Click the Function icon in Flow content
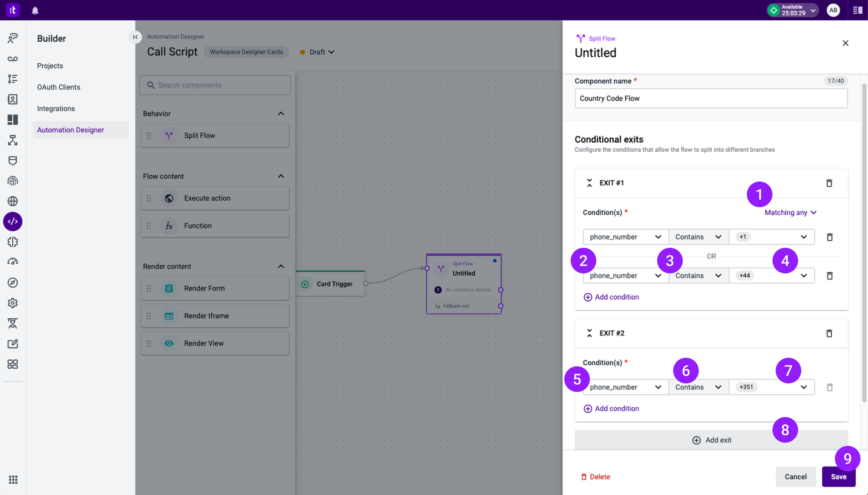This screenshot has width=868, height=495. coord(169,226)
